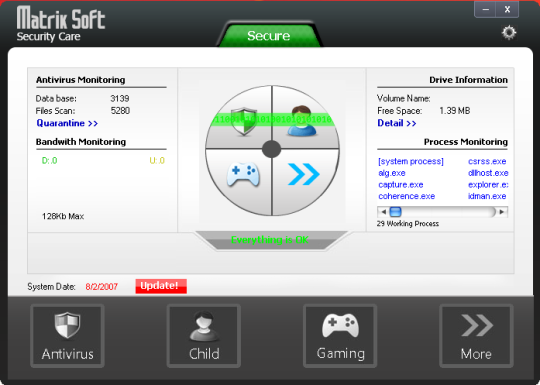Click the Data base value 3139
The image size is (540, 385).
coord(120,98)
